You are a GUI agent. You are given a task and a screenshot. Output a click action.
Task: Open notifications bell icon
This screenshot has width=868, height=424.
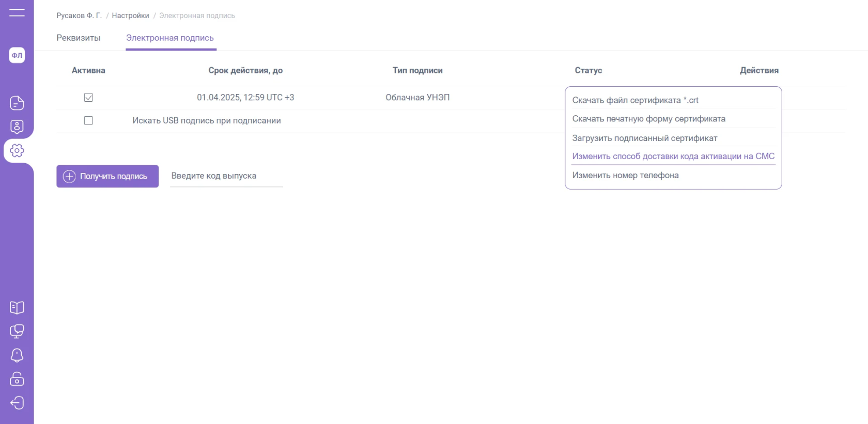point(17,355)
